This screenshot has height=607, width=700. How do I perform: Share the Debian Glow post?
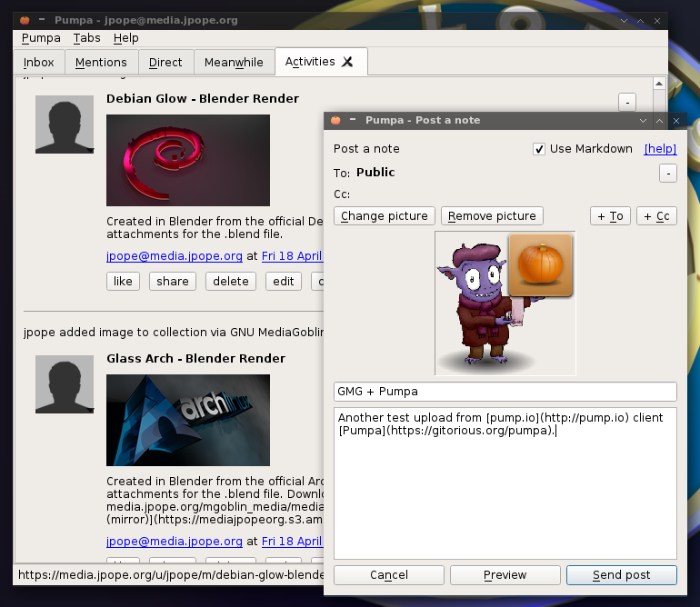point(173,281)
